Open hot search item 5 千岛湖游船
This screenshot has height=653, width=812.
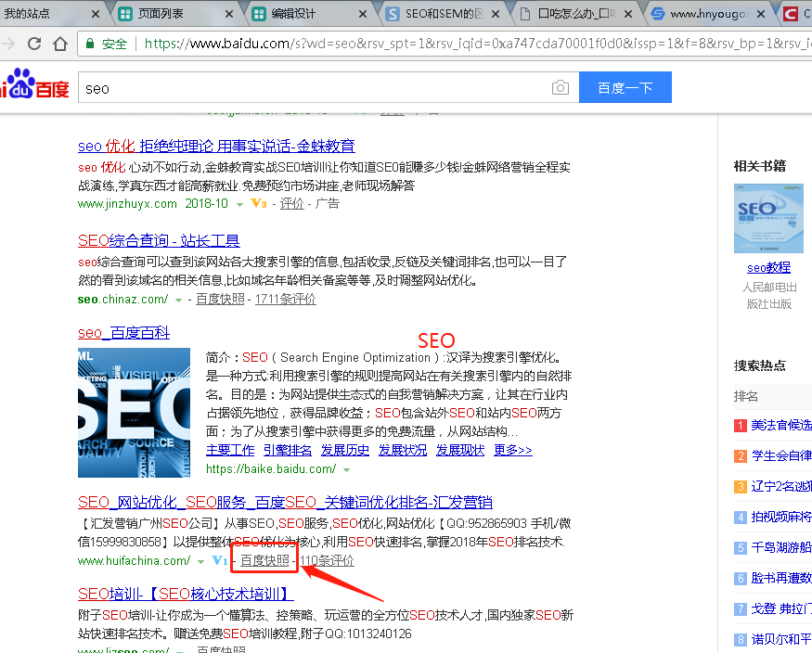coord(781,547)
